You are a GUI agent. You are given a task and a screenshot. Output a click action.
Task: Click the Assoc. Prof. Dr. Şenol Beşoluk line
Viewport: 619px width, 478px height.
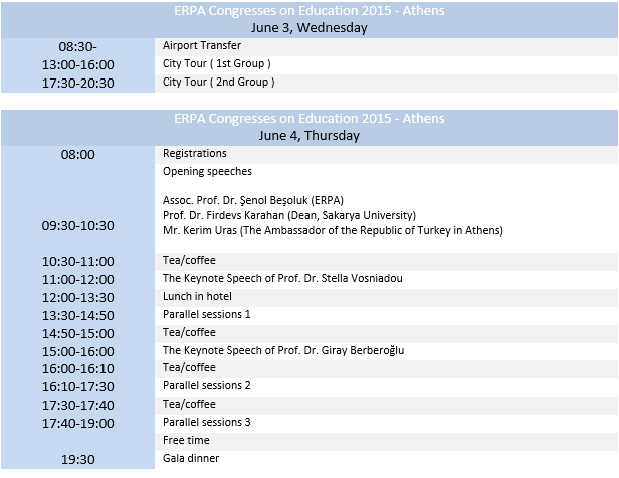(x=239, y=200)
